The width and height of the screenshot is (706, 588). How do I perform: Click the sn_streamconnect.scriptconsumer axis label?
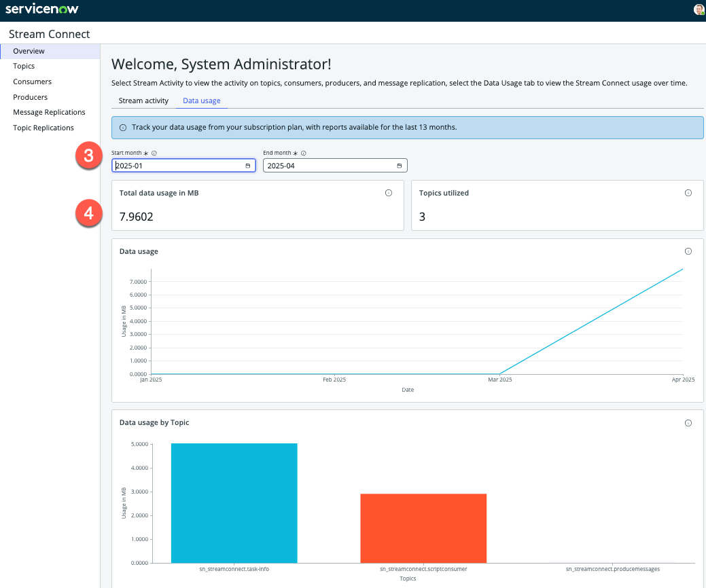[423, 569]
